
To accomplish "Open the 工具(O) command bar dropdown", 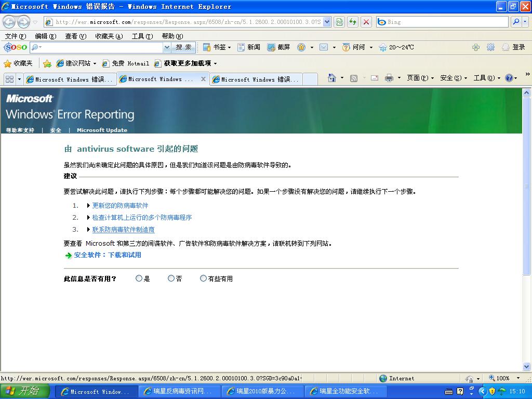I will 486,78.
